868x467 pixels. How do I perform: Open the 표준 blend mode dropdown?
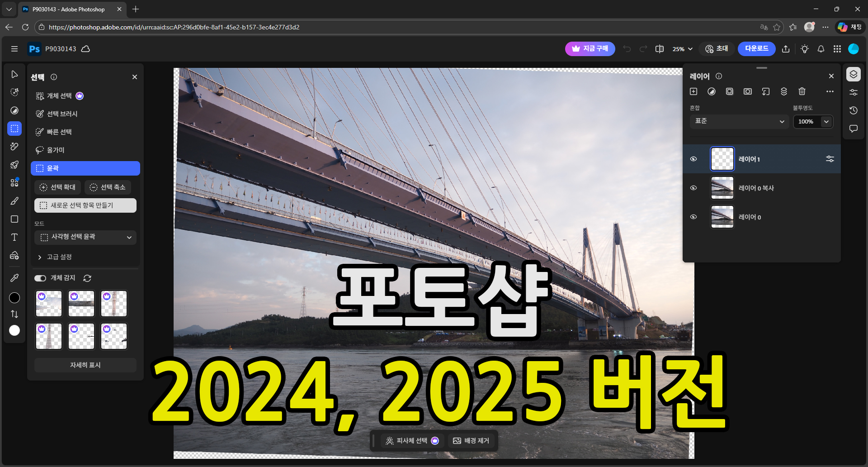pos(740,121)
